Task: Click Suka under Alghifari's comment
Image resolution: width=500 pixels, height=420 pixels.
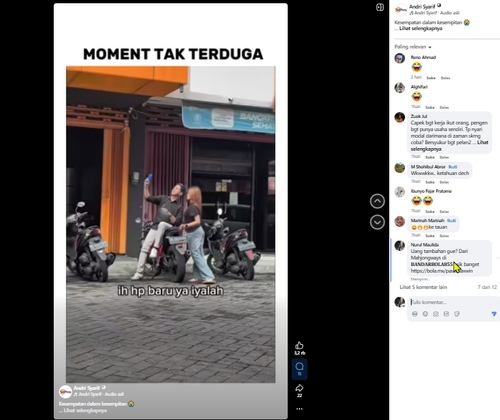Action: point(430,107)
